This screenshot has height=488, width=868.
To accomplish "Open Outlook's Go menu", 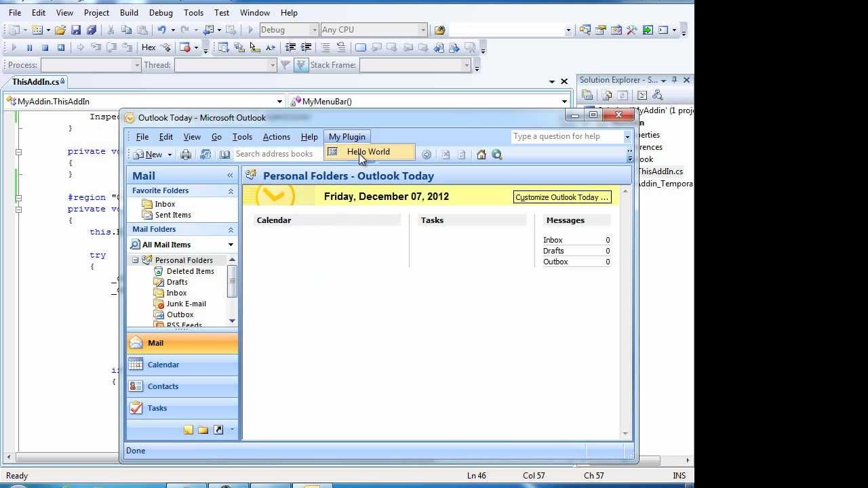I will pos(216,137).
